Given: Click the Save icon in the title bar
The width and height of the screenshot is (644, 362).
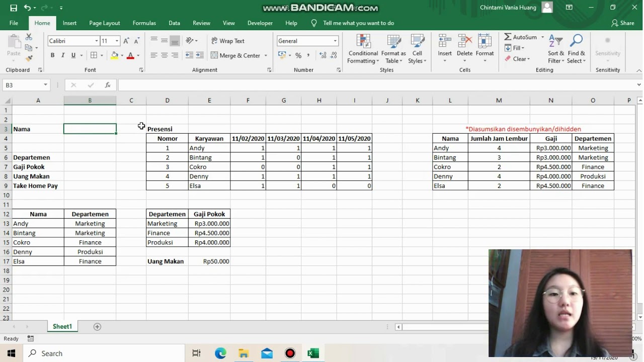Looking at the screenshot, I should tap(14, 8).
